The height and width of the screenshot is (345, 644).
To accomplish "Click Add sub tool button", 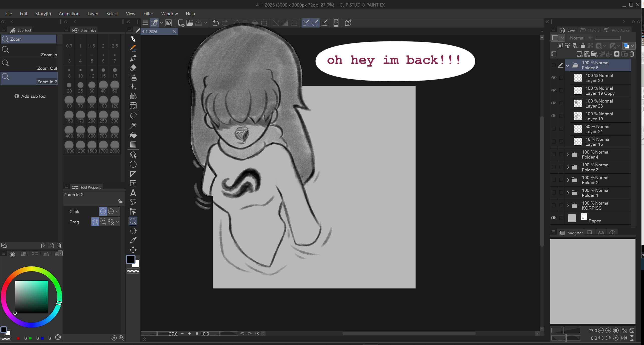I will 30,96.
